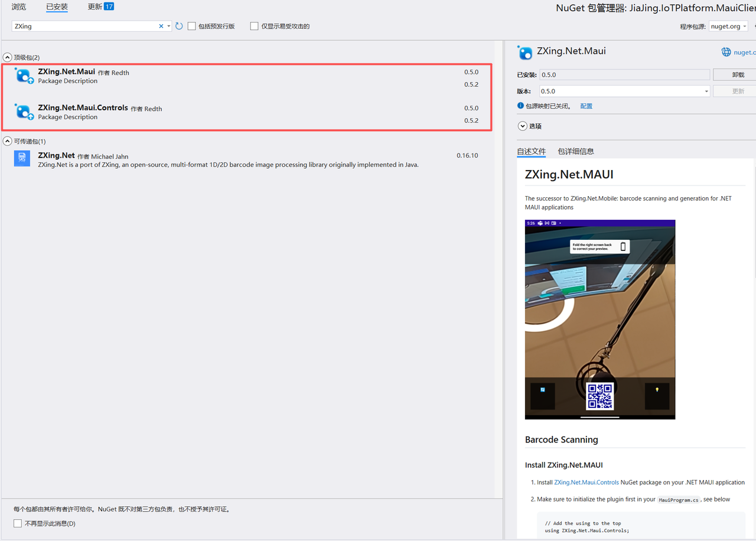756x541 pixels.
Task: Click the Install ZXing.Net.MAUI heading
Action: [564, 465]
